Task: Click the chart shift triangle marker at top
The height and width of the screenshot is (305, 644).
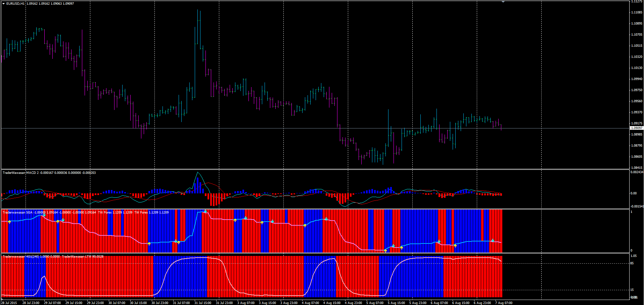Action: pos(503,2)
